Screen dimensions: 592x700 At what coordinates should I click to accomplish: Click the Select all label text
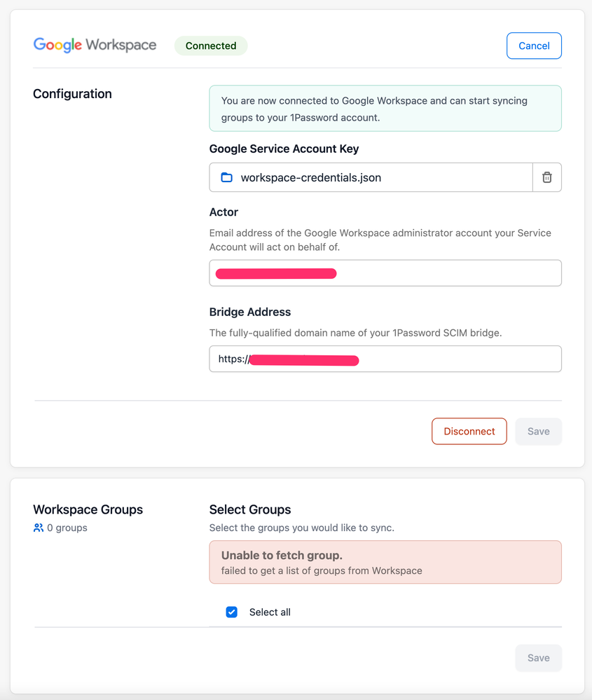click(270, 612)
